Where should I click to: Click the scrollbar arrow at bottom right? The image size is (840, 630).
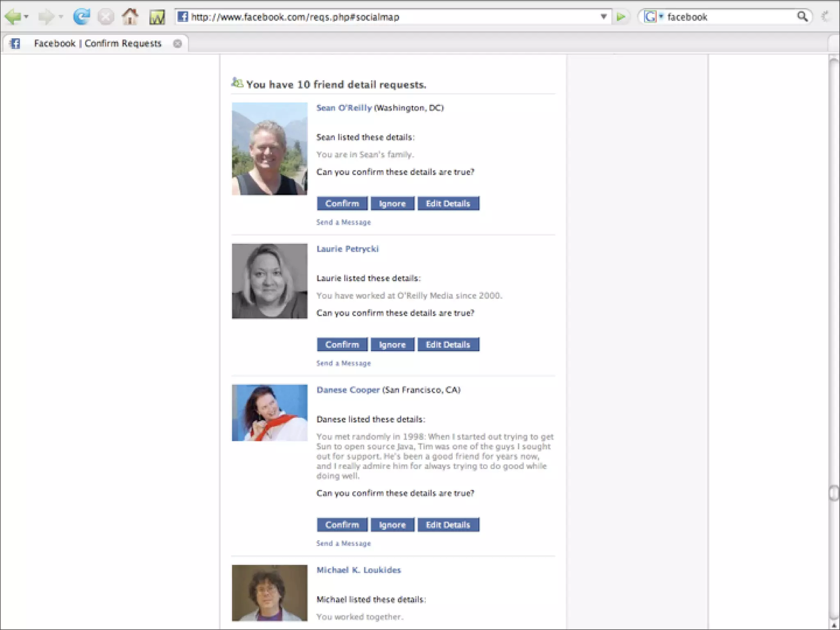[x=833, y=625]
